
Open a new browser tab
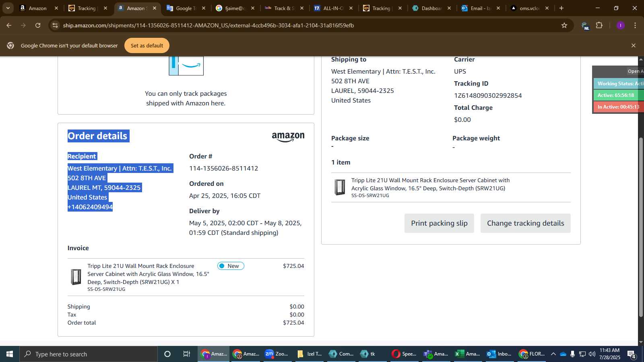[561, 8]
